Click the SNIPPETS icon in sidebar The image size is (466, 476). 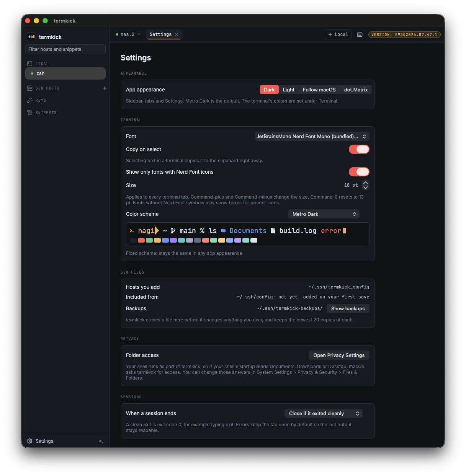click(29, 112)
